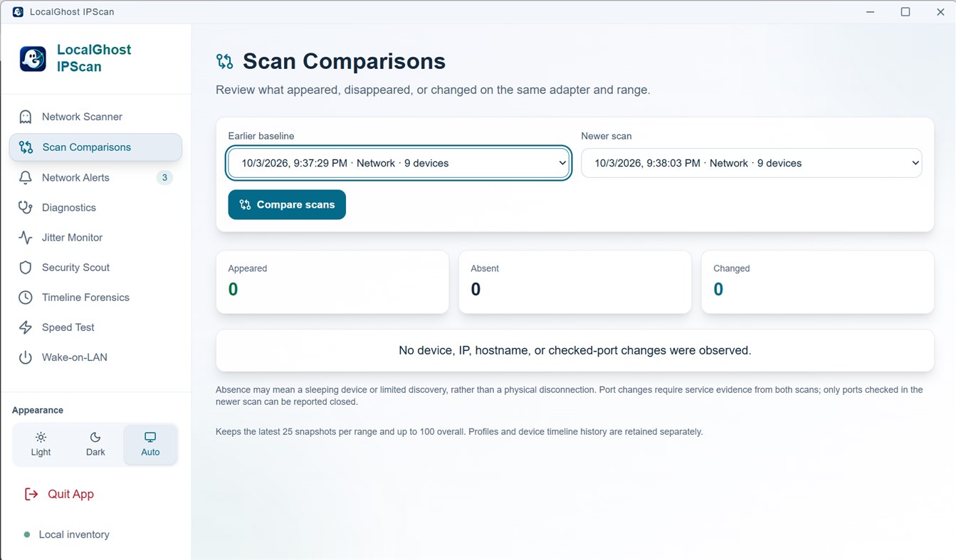The width and height of the screenshot is (956, 560).
Task: Click the clock icon beside Timeline Forensics
Action: 26,297
